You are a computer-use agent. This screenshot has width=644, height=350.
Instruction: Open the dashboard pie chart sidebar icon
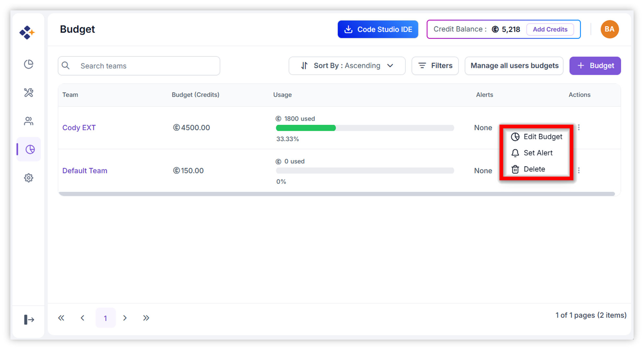[x=29, y=64]
